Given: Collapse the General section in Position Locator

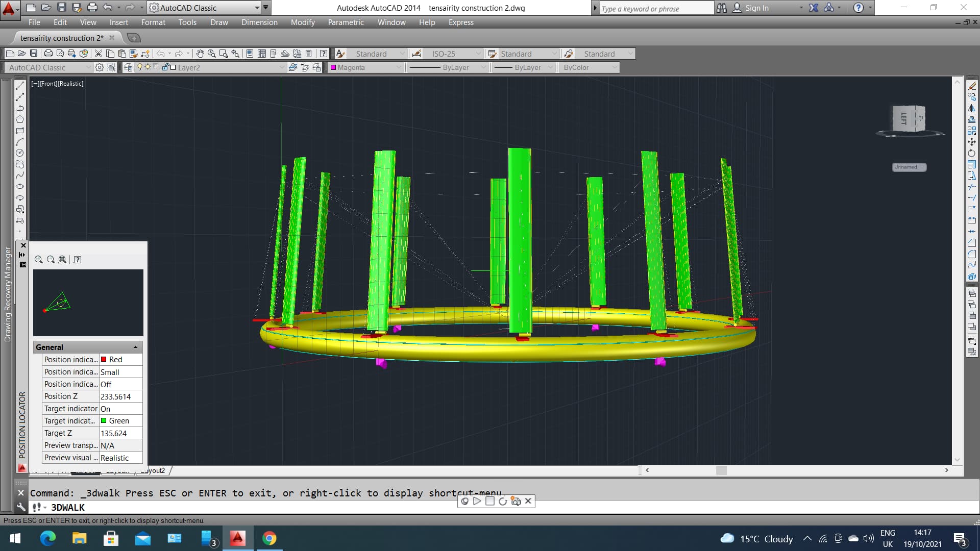Looking at the screenshot, I should (135, 347).
